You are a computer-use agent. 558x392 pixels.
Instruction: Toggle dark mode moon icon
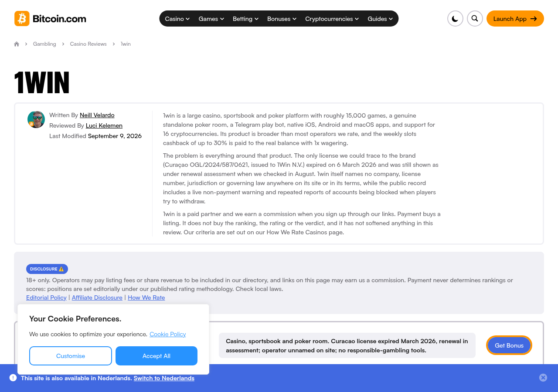pyautogui.click(x=455, y=19)
